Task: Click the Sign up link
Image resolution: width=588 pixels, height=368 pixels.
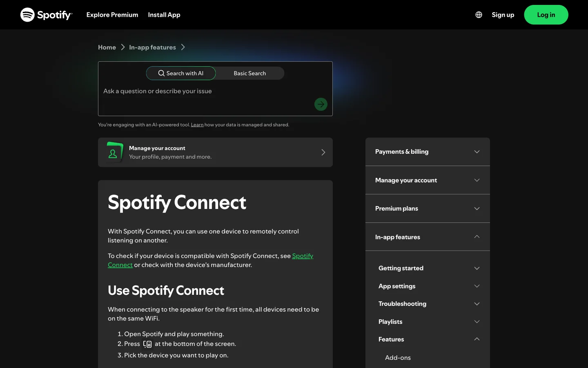Action: (503, 15)
